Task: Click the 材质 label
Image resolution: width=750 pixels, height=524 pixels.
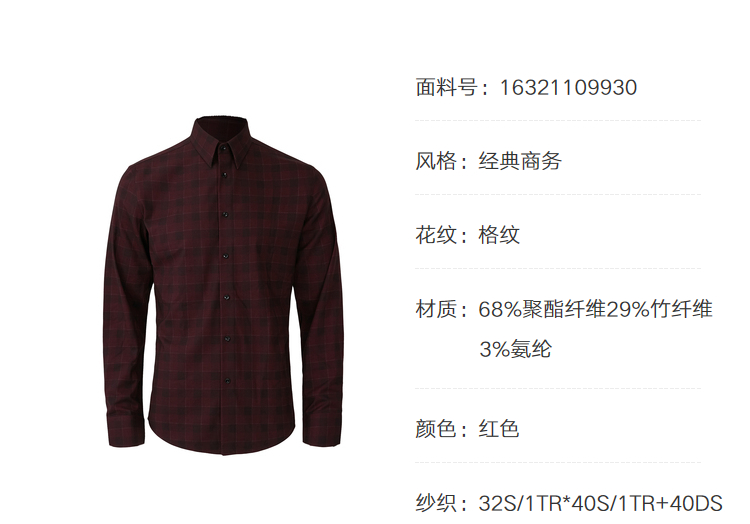Action: point(435,309)
